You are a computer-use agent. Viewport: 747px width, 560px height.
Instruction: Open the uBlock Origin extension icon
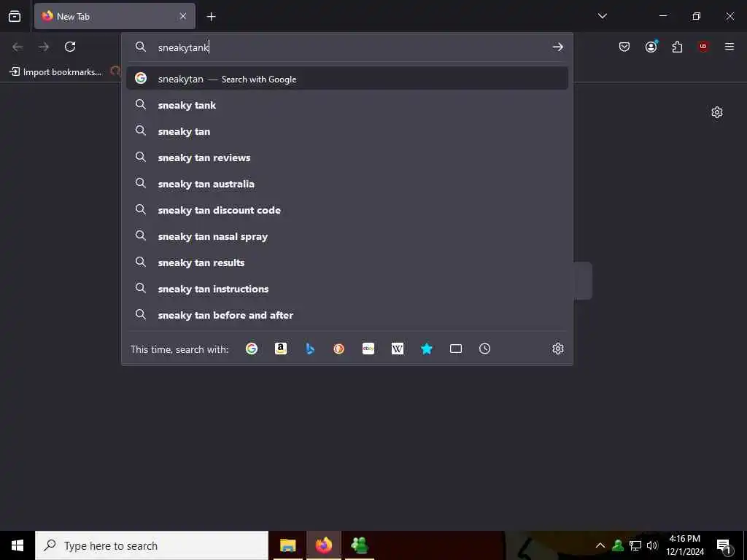(703, 47)
